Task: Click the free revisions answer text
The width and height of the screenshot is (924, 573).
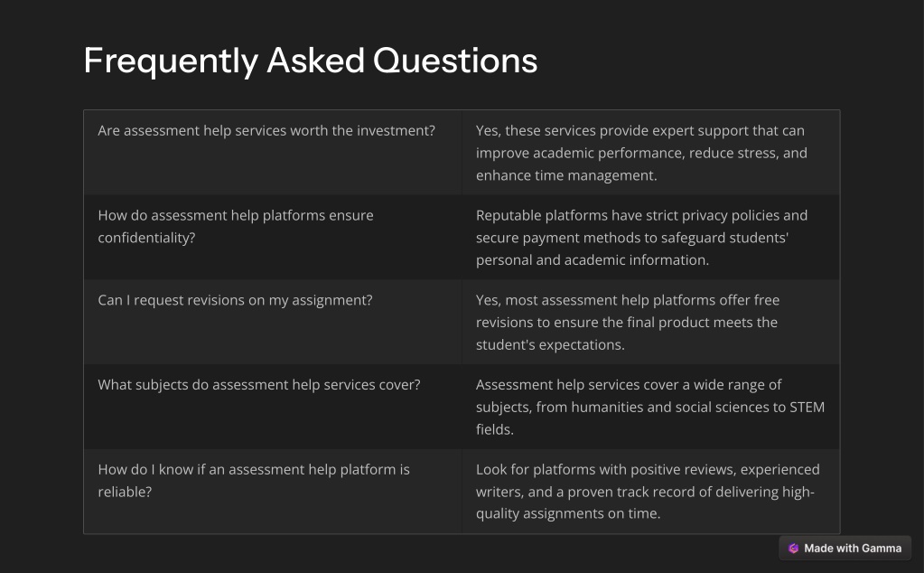Action: click(x=628, y=323)
